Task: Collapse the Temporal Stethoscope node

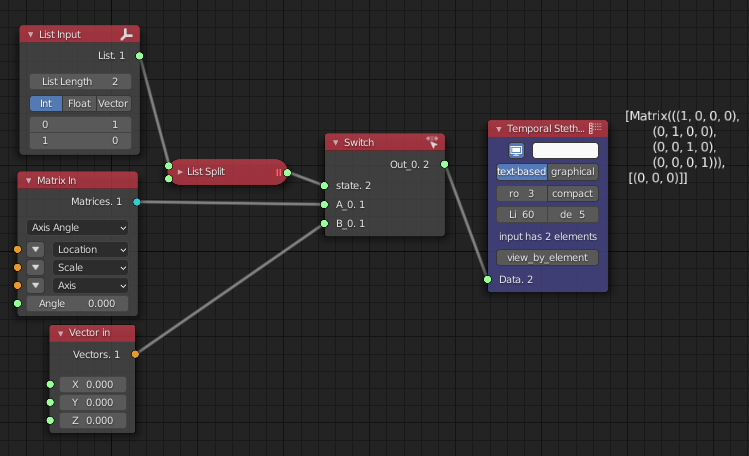Action: tap(498, 129)
